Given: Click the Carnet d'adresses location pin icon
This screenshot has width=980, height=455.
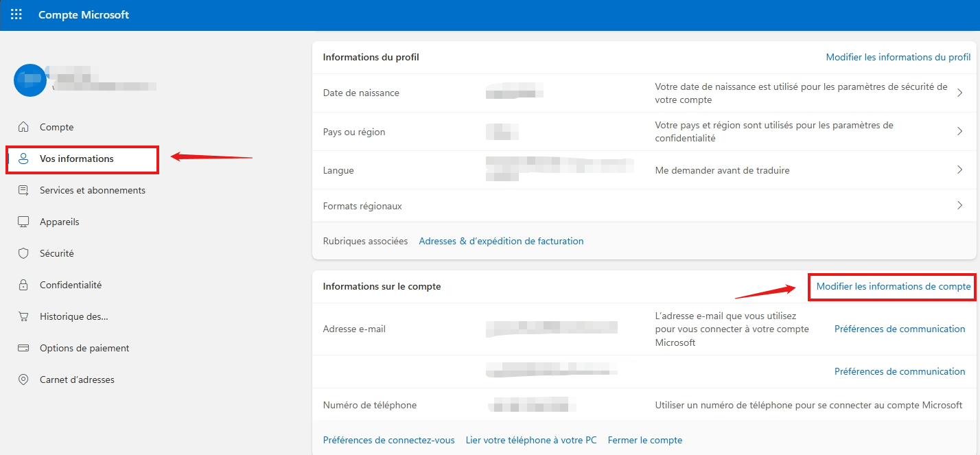Looking at the screenshot, I should pyautogui.click(x=23, y=380).
